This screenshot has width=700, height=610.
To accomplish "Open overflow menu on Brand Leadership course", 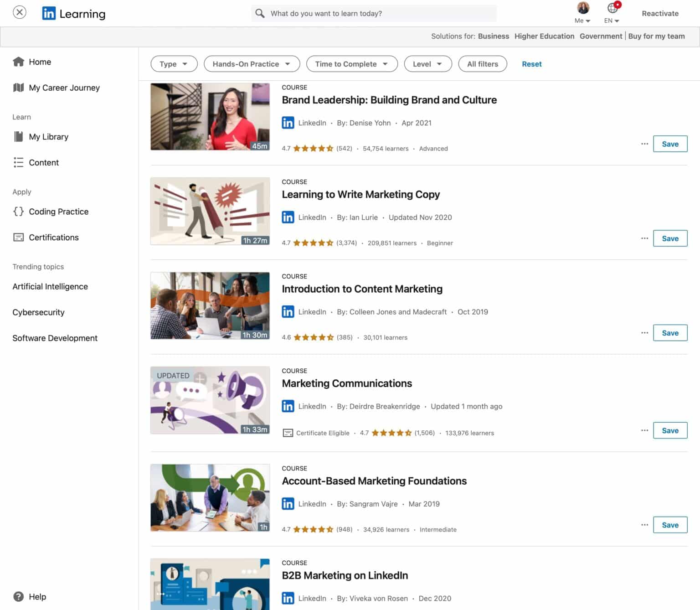I will tap(644, 144).
